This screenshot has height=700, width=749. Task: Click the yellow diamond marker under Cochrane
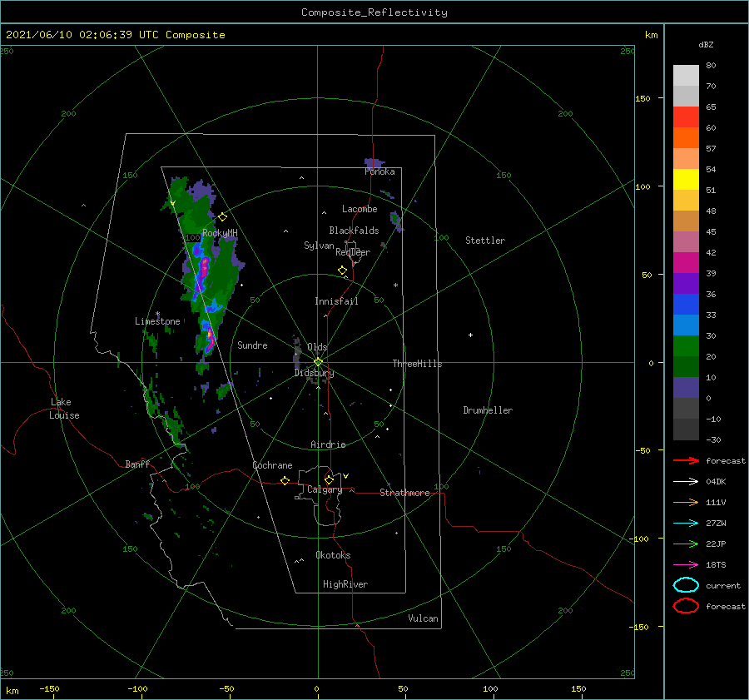pyautogui.click(x=285, y=481)
